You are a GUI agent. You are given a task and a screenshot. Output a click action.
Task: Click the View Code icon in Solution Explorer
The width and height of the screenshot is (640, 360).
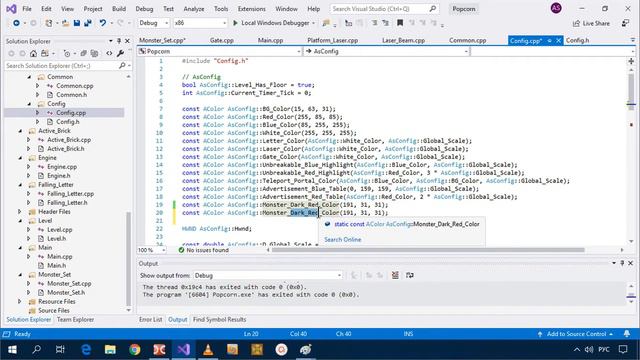point(109,53)
